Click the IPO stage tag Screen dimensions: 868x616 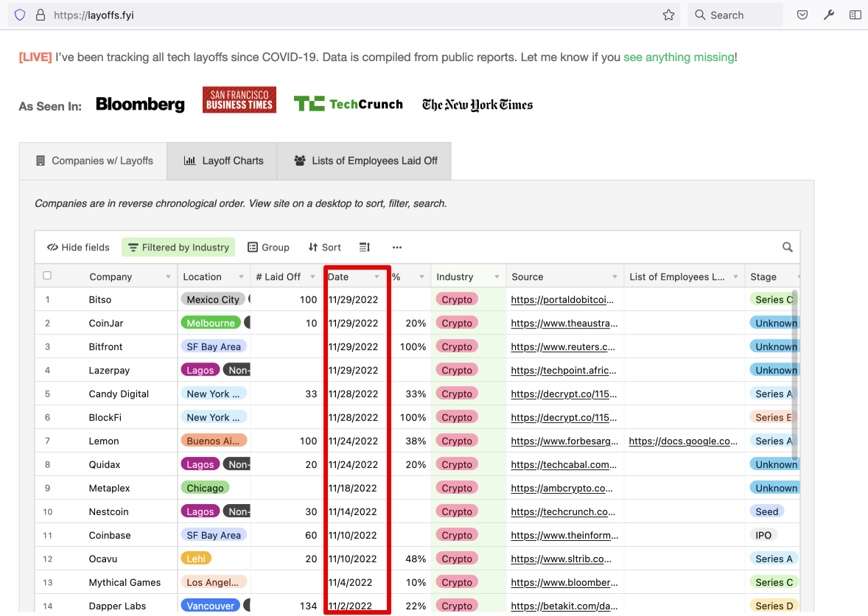(763, 535)
